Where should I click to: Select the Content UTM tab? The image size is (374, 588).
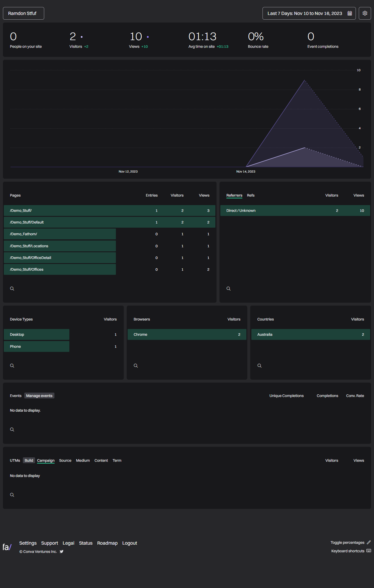101,461
